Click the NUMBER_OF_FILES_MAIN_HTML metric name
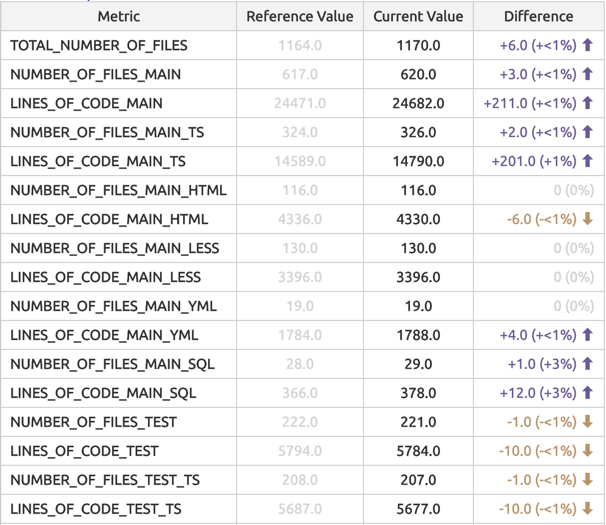 click(118, 190)
